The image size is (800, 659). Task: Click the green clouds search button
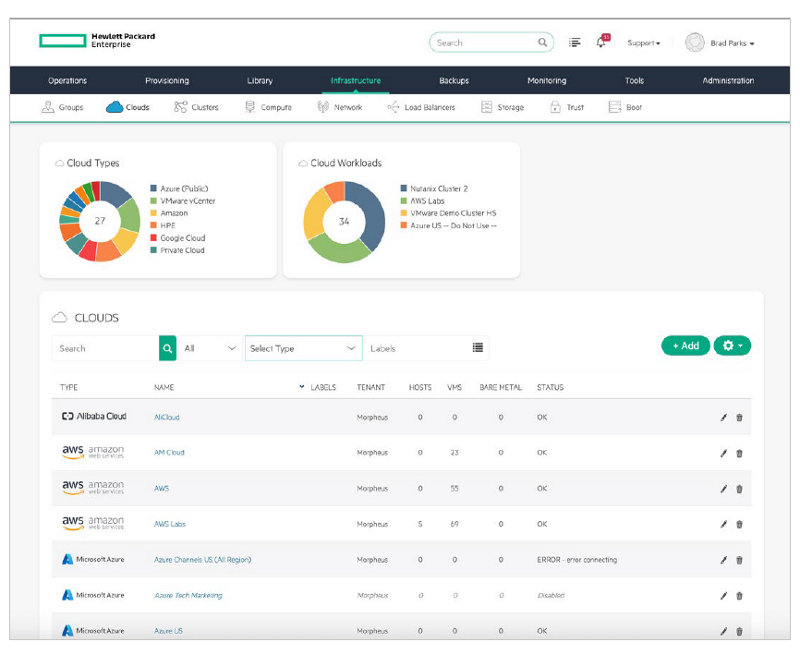167,348
